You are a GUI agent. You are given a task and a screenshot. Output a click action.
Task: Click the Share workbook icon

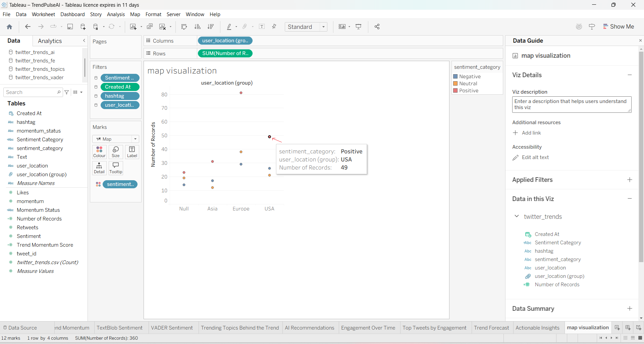(377, 27)
